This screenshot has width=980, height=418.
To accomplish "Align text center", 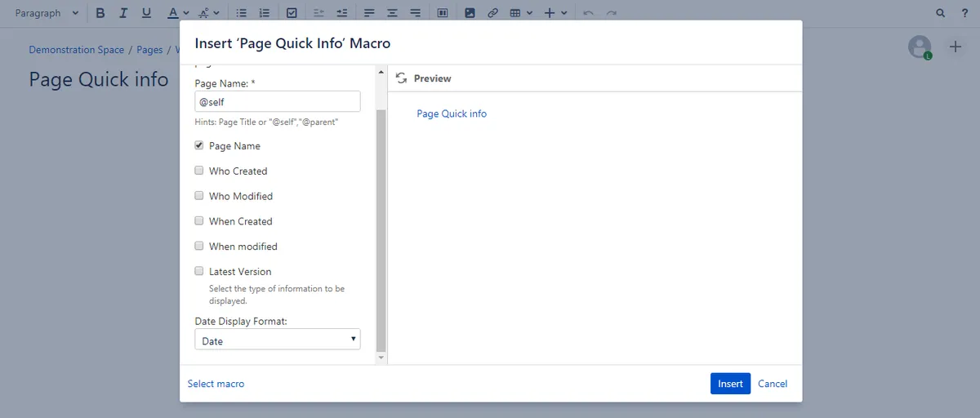I will coord(392,13).
